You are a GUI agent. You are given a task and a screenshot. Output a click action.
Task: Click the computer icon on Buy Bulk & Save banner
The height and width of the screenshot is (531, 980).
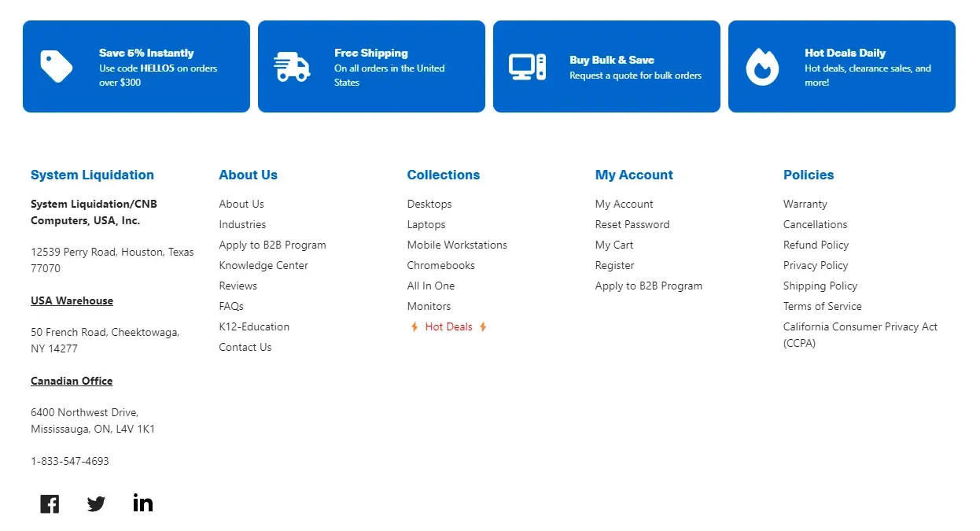[526, 65]
